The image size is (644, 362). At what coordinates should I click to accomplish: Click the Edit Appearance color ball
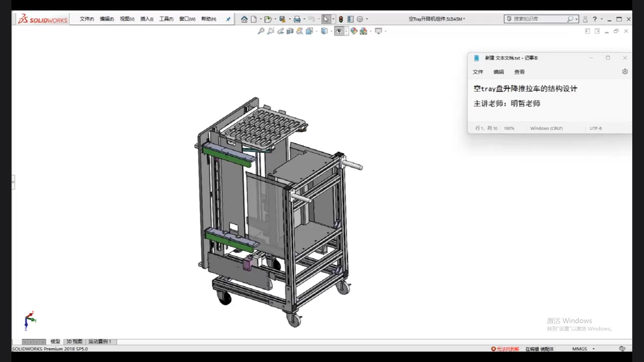tap(354, 31)
